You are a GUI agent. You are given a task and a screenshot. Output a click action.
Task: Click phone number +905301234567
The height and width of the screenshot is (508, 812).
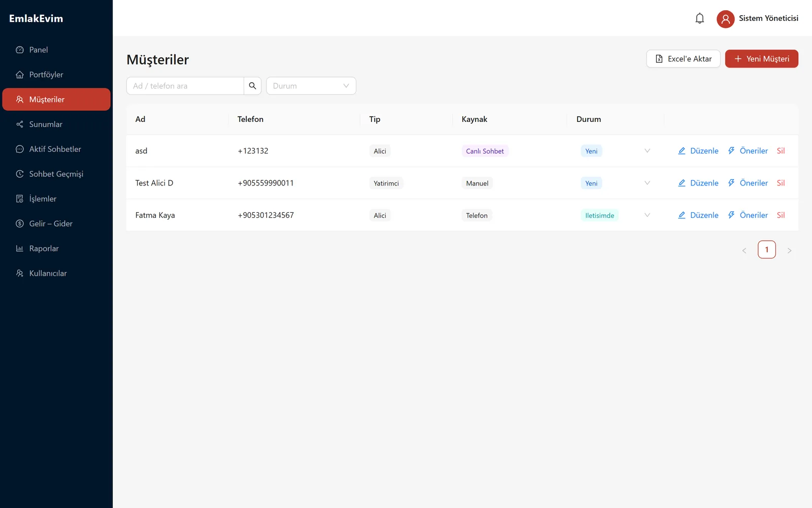coord(265,215)
